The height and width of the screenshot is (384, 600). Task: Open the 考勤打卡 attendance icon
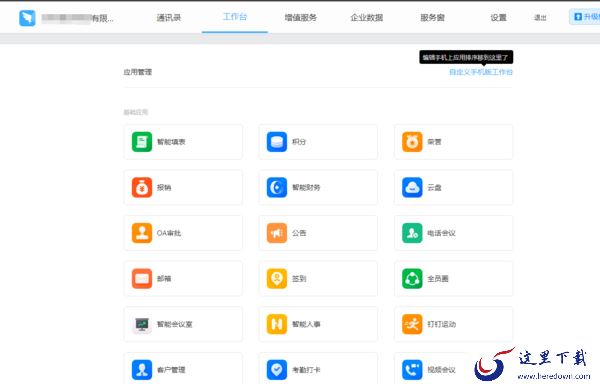pyautogui.click(x=277, y=370)
